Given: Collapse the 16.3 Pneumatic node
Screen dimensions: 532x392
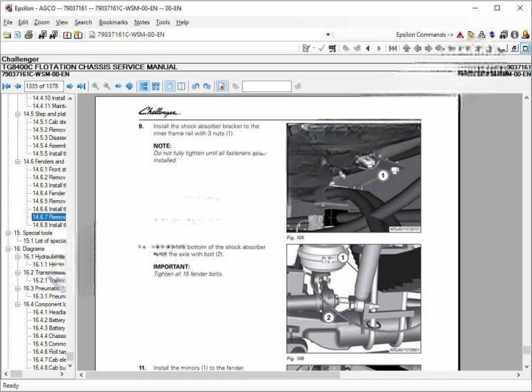Looking at the screenshot, I should 17,288.
